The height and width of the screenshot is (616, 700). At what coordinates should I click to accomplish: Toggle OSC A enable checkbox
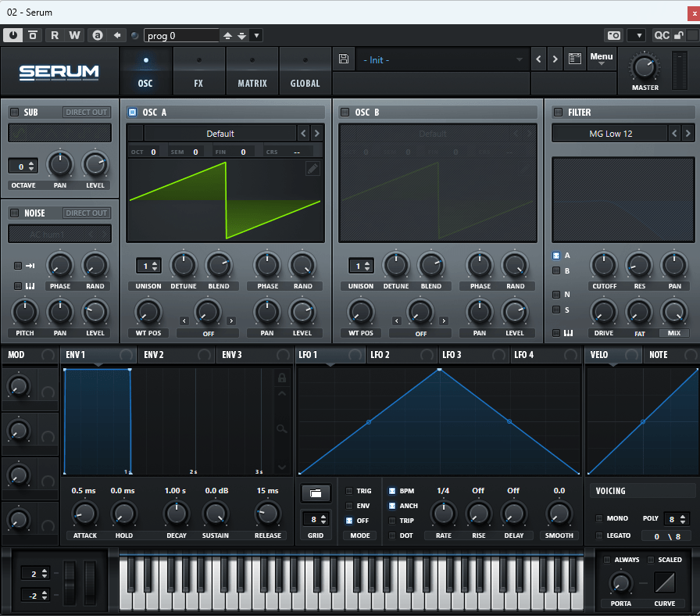tap(133, 112)
